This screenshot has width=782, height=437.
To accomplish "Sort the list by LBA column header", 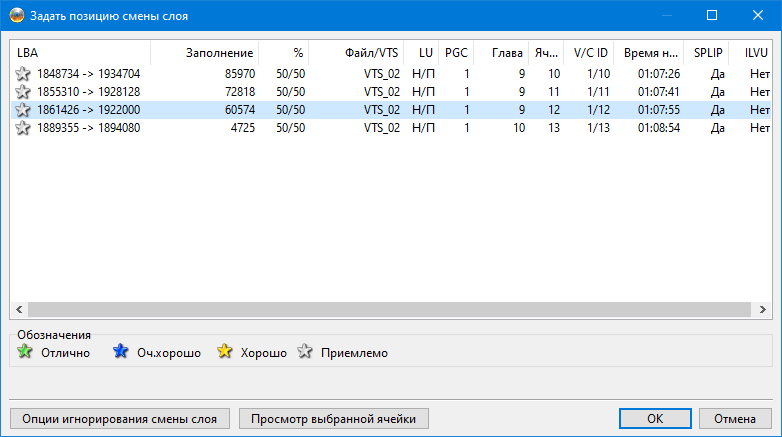I will [80, 52].
